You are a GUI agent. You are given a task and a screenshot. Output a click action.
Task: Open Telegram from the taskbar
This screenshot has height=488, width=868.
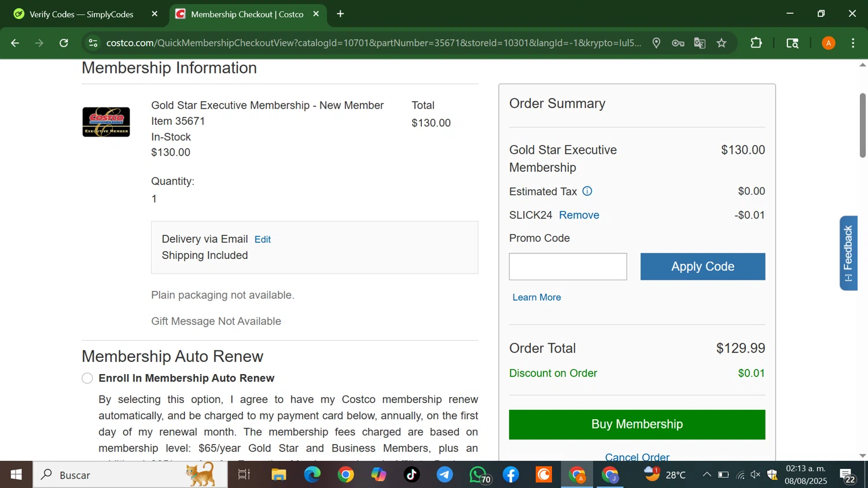pyautogui.click(x=444, y=475)
